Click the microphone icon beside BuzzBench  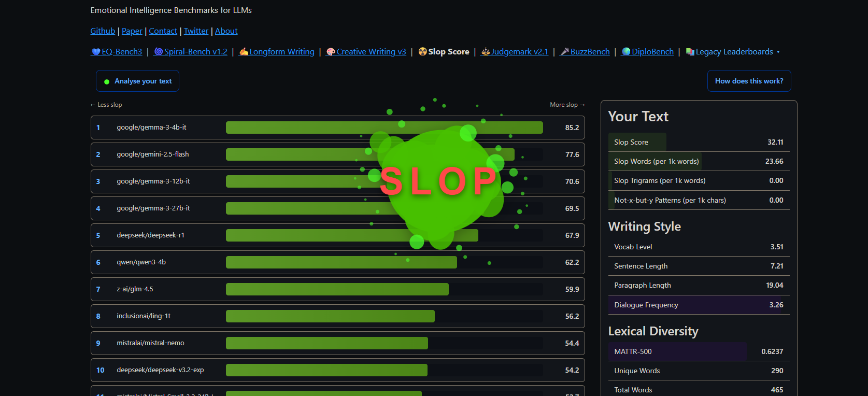pos(565,52)
